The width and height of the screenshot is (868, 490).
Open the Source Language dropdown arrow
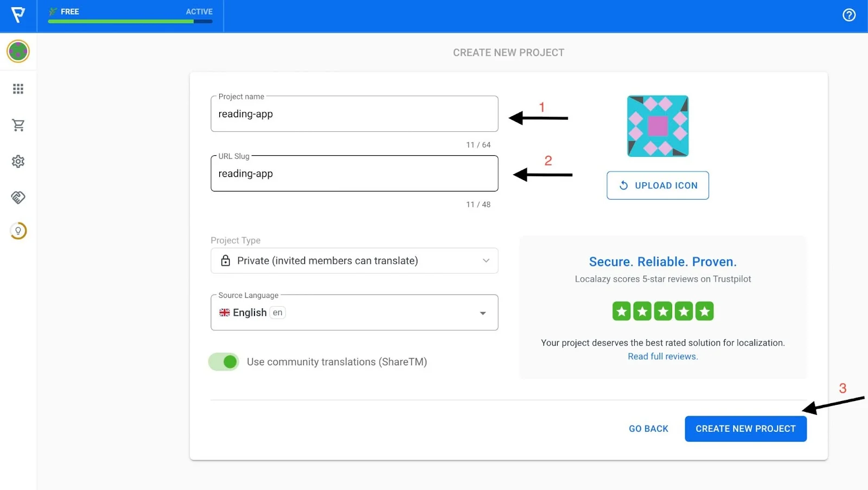[482, 313]
